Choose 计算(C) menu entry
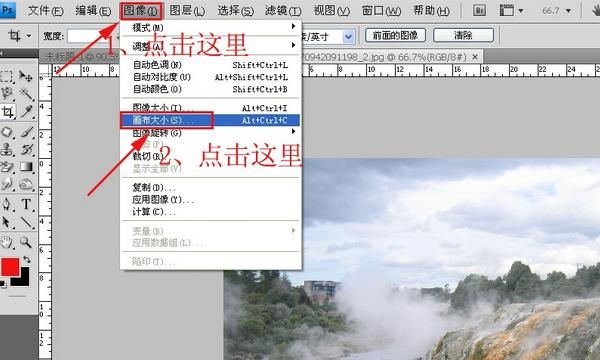Image resolution: width=600 pixels, height=360 pixels. click(210, 212)
